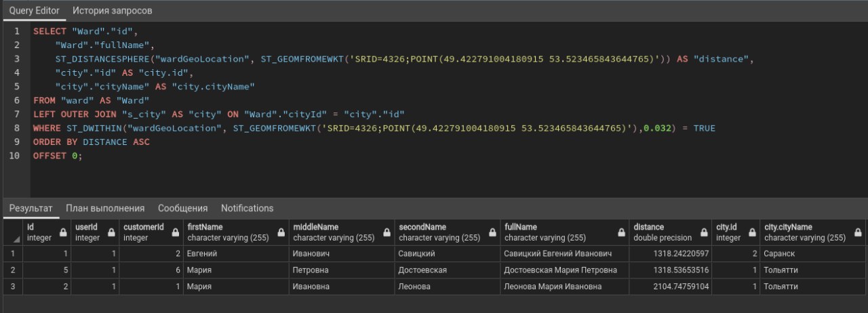Click lock icon in middleName column header
Image resolution: width=868 pixels, height=313 pixels.
click(x=387, y=232)
